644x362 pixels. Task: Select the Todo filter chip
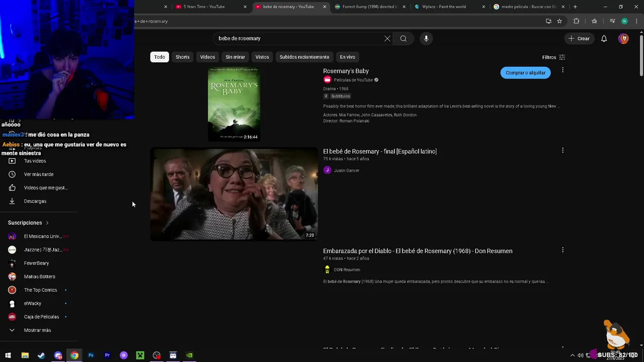pyautogui.click(x=159, y=57)
